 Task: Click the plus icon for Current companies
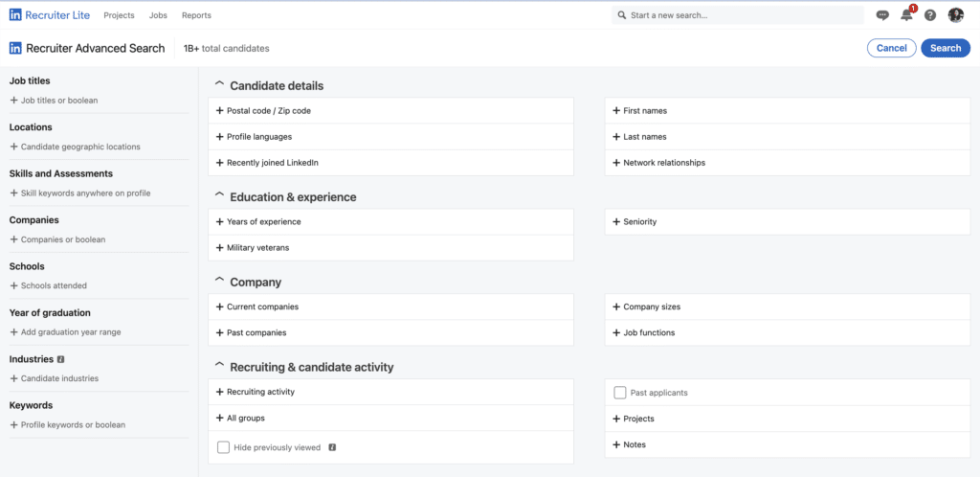pyautogui.click(x=219, y=307)
